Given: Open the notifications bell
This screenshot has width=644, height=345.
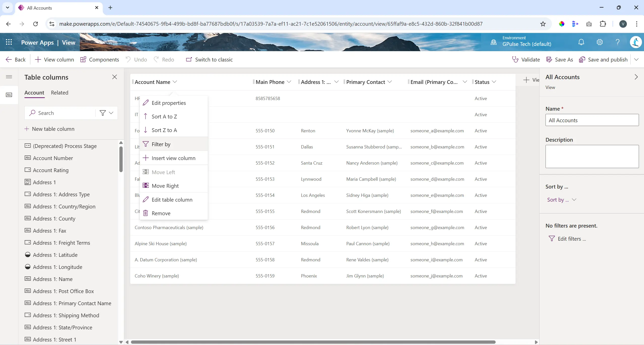Looking at the screenshot, I should click(x=581, y=42).
